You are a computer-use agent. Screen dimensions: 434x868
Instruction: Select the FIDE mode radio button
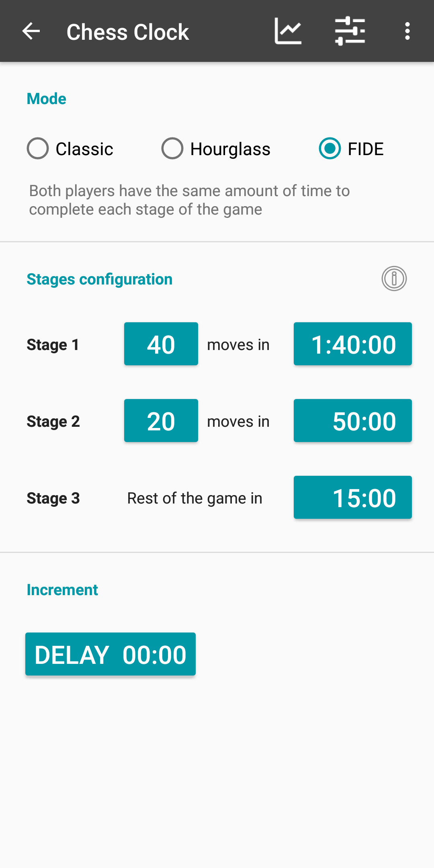click(330, 149)
